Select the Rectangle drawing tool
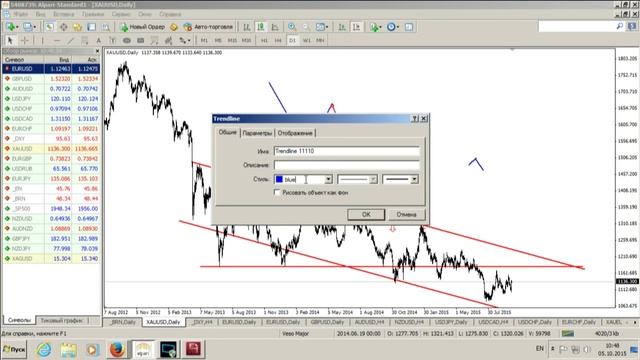Screen dimensions: 640x360 click(140, 40)
